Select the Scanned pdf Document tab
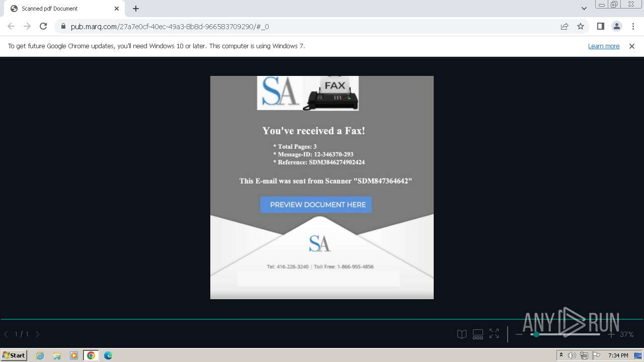This screenshot has height=362, width=644. [x=64, y=9]
